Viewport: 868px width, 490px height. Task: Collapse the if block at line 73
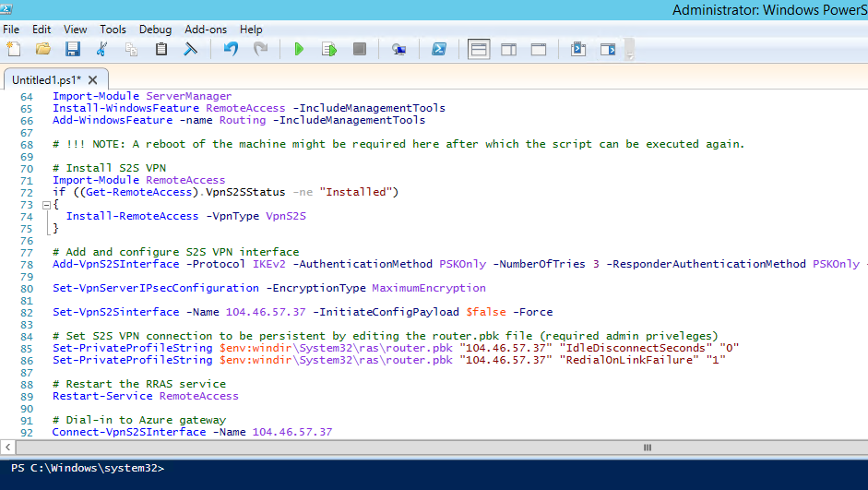[45, 204]
